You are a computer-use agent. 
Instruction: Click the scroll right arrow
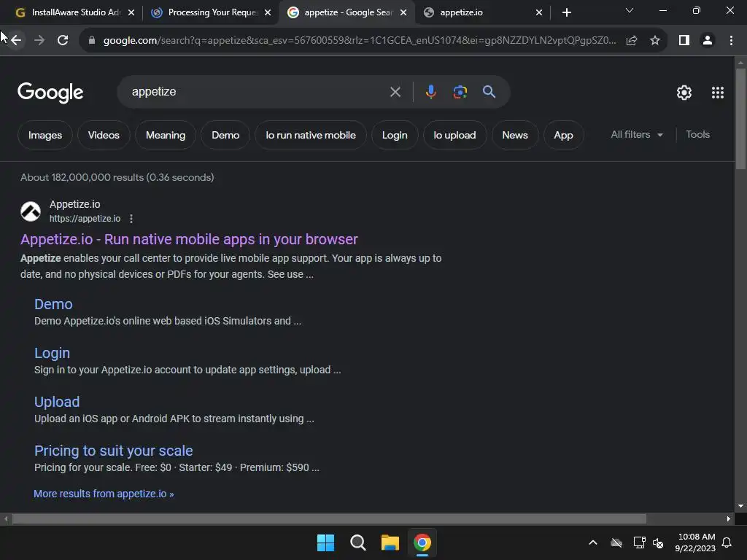click(x=729, y=518)
